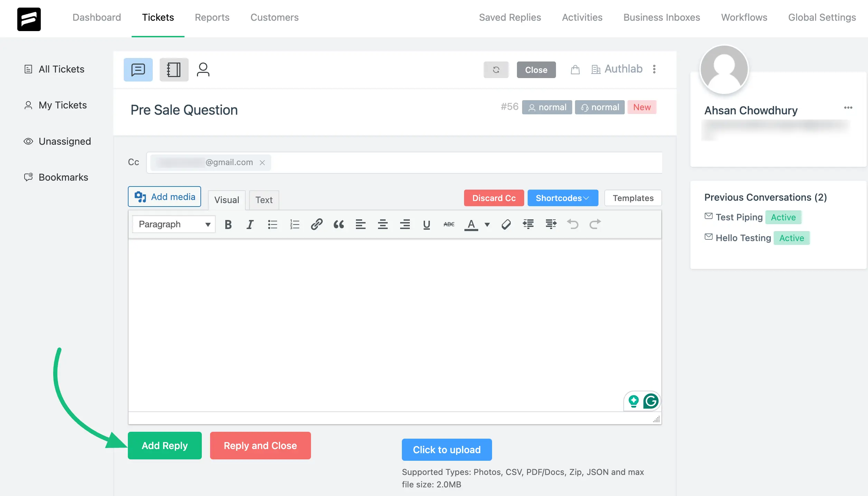Toggle the sidebar panel view icon
Screen dimensions: 868x496
tap(173, 69)
